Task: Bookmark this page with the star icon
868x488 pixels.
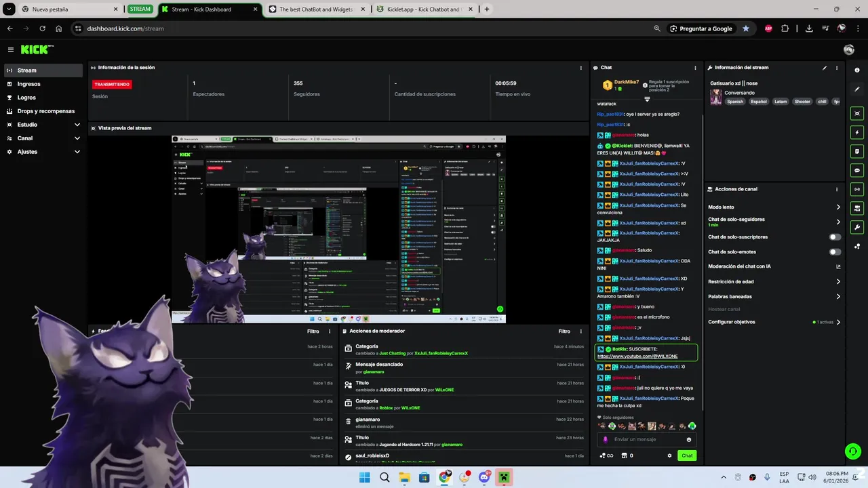Action: [746, 28]
